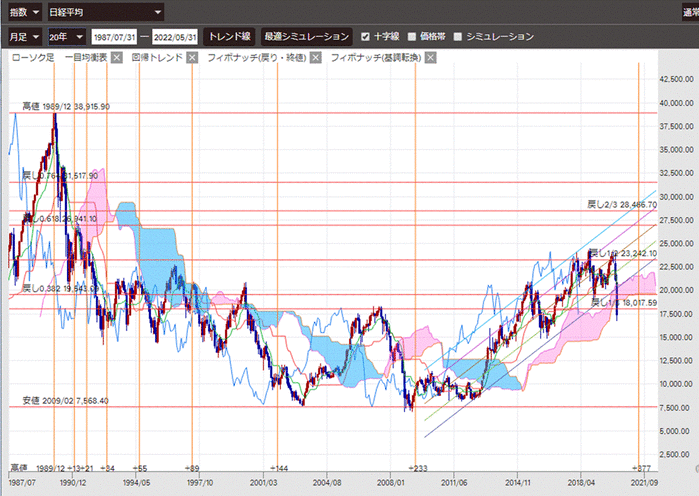Viewport: 699px width, 496px height.
Task: Click the +377 Fibonacci time marker
Action: point(641,468)
